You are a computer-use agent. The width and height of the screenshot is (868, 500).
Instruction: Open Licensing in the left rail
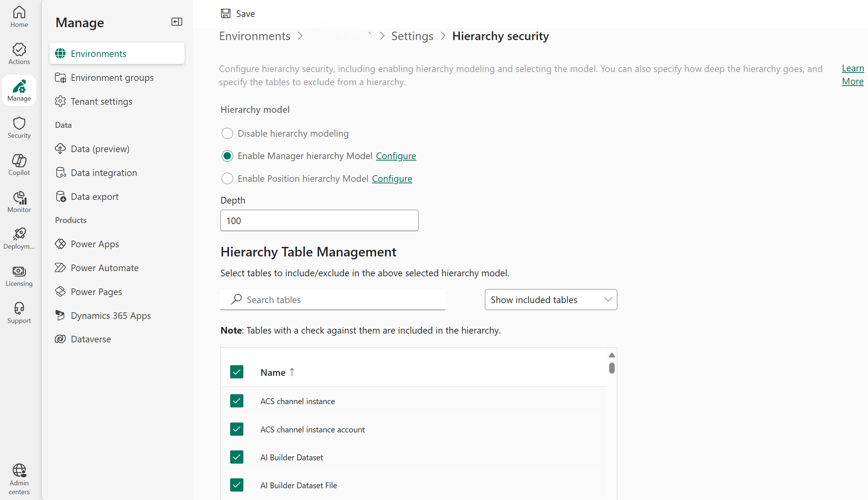(x=19, y=272)
